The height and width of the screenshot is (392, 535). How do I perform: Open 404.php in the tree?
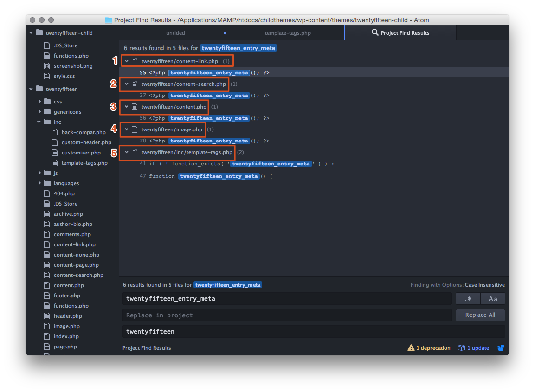[64, 193]
